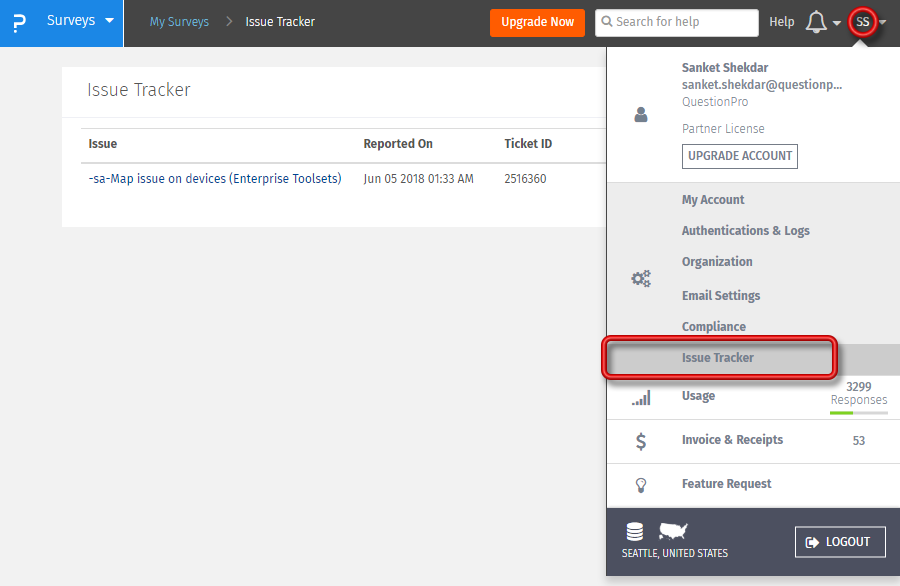The height and width of the screenshot is (586, 900).
Task: Click the Reported On column header
Action: (398, 143)
